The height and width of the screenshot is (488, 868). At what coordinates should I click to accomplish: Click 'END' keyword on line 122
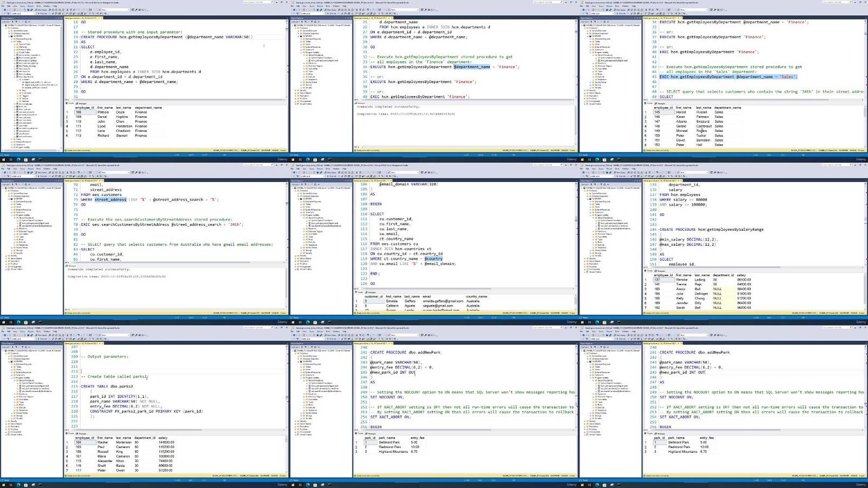[373, 274]
